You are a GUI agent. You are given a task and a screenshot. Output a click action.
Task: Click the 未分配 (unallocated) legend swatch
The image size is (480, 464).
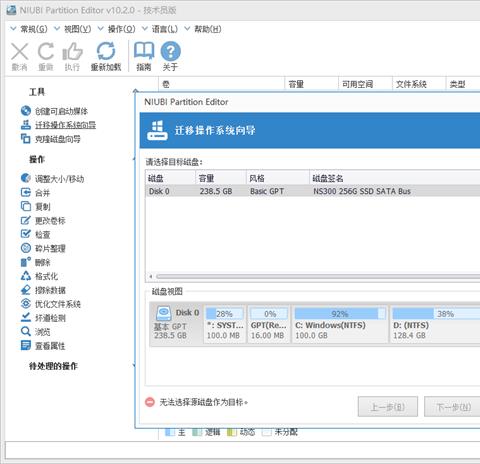coord(267,432)
